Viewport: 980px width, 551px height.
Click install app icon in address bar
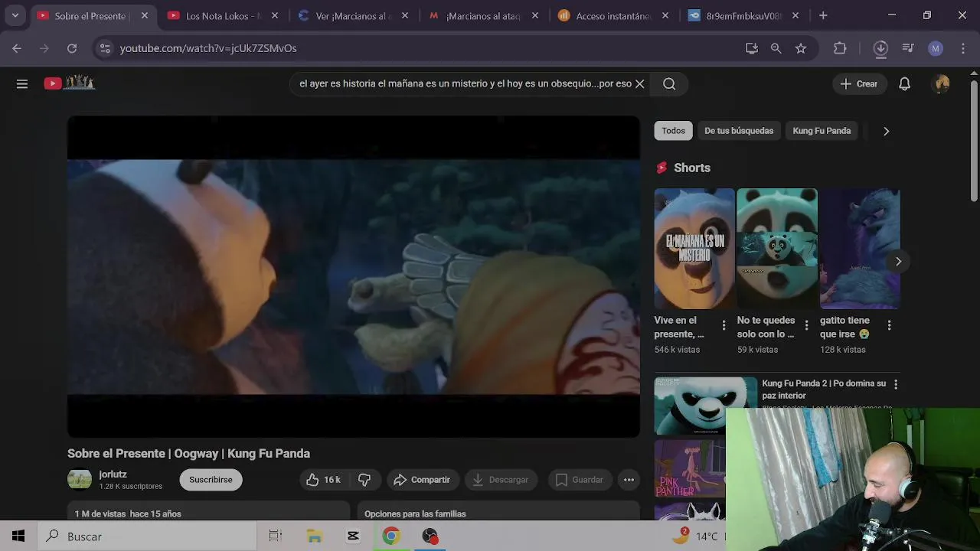(x=752, y=48)
